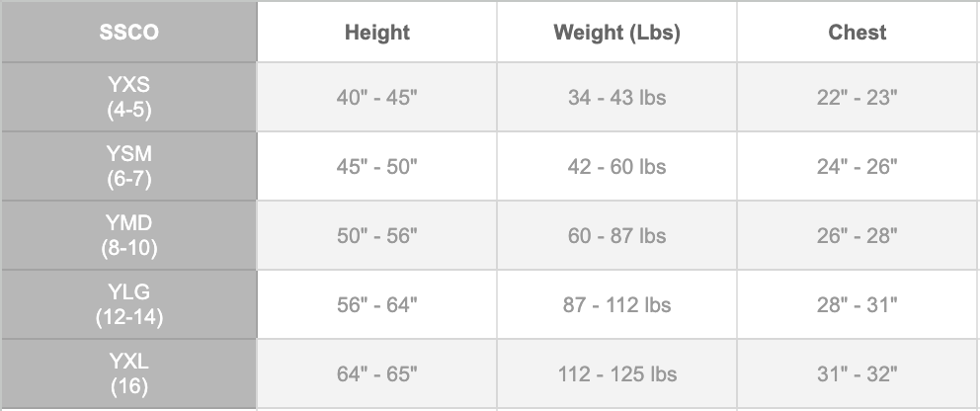
Task: Click the 112 - 125 lbs weight cell
Action: [616, 373]
